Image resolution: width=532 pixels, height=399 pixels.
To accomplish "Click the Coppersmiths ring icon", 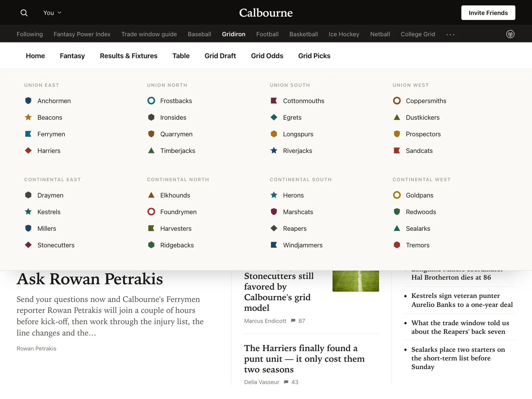I will coord(397,100).
